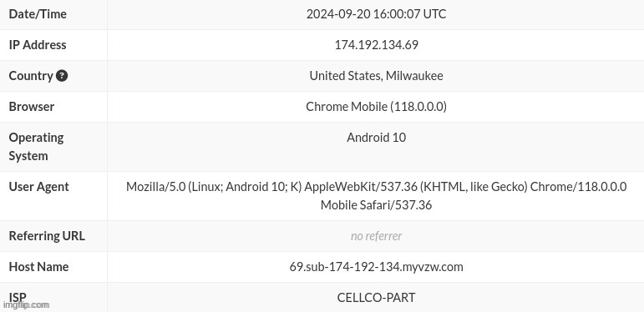This screenshot has width=644, height=312.
Task: Select the IP address 174.192.134.69 value
Action: 376,45
